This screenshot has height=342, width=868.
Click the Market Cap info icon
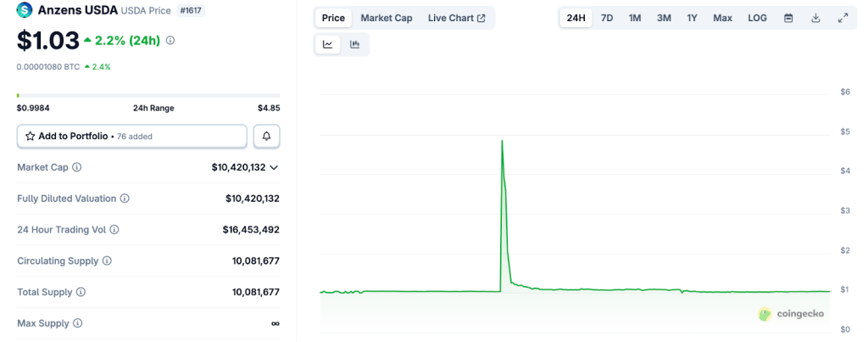tap(77, 167)
